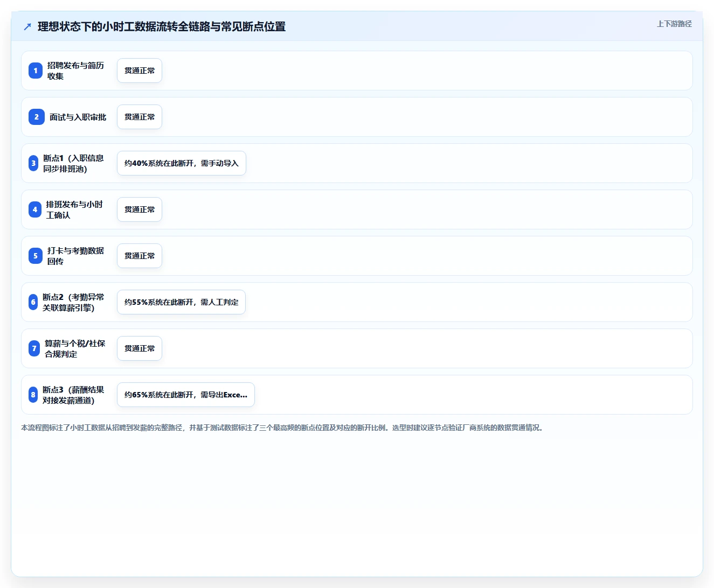Select step number badge 5
Screen dimensions: 714x588
[x=36, y=256]
